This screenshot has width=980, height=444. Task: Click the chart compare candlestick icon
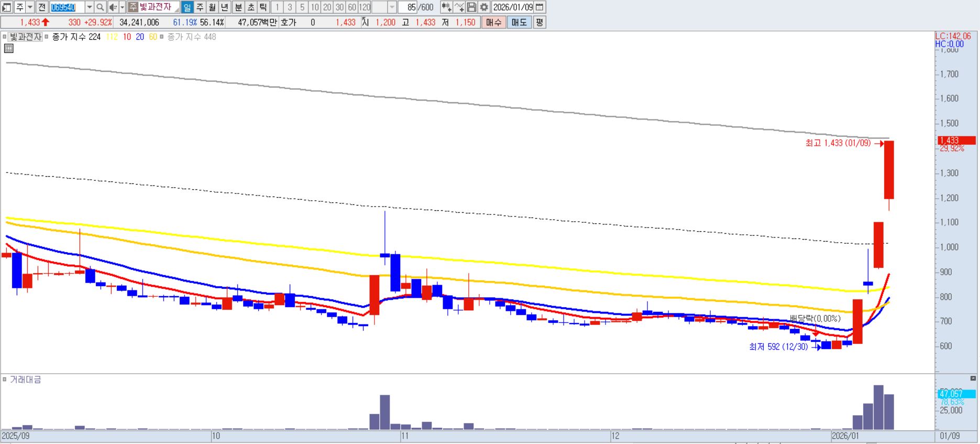coord(446,7)
